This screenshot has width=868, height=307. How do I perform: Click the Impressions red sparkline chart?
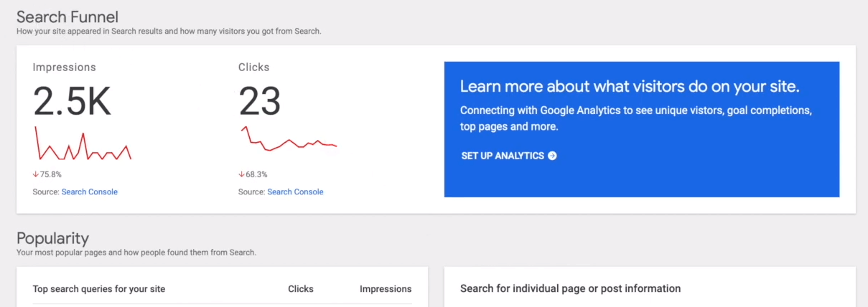pyautogui.click(x=83, y=146)
